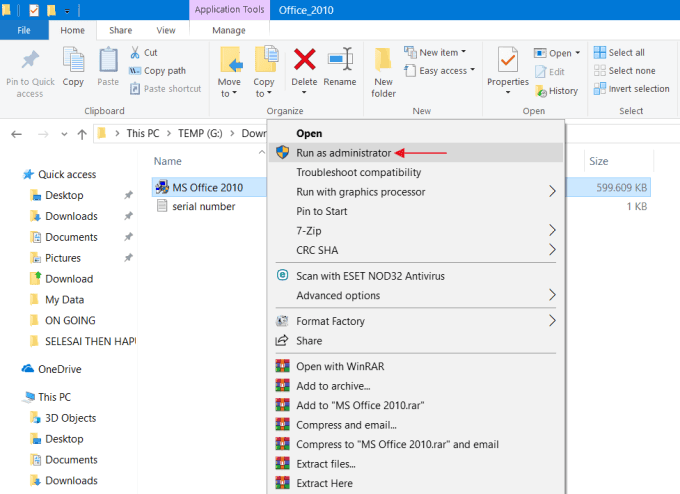680x494 pixels.
Task: Open the New item dropdown
Action: pyautogui.click(x=464, y=52)
